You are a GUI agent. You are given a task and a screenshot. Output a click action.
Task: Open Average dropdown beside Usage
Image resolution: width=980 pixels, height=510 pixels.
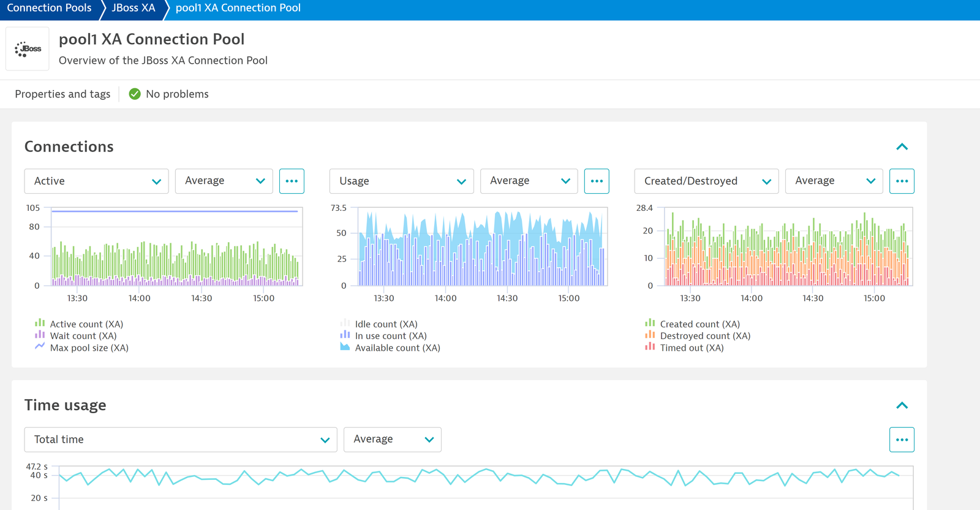pyautogui.click(x=529, y=181)
